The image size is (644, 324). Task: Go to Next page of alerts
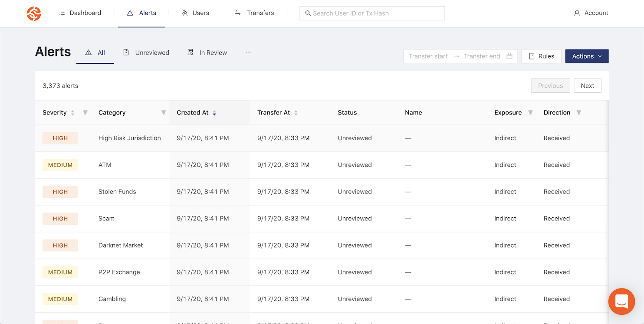587,86
